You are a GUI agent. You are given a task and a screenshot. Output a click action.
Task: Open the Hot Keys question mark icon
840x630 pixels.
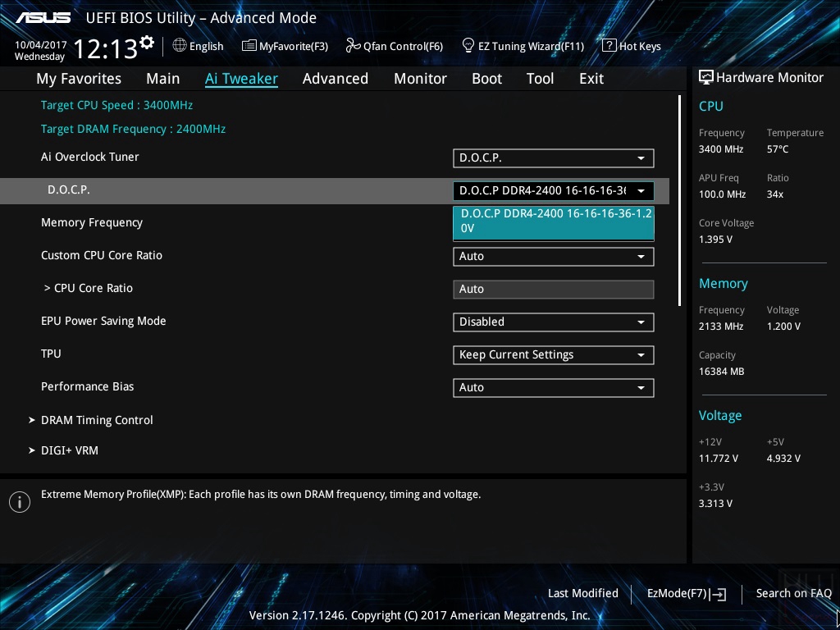coord(609,46)
